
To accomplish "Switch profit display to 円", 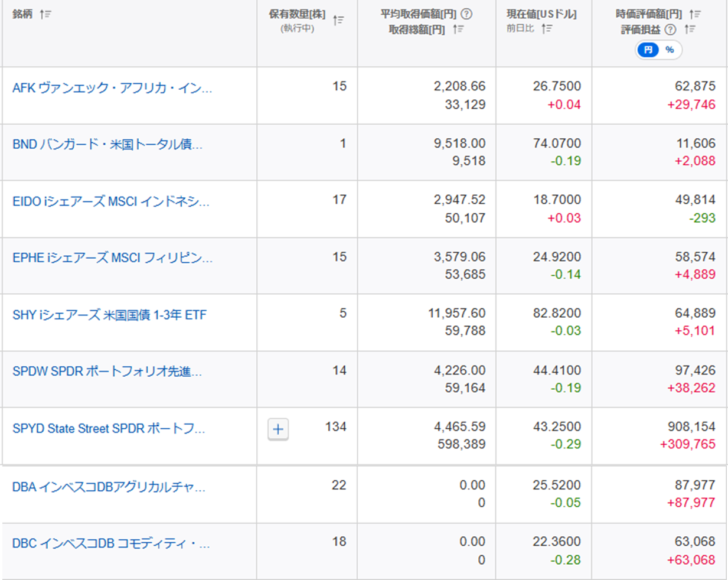I will pos(648,50).
